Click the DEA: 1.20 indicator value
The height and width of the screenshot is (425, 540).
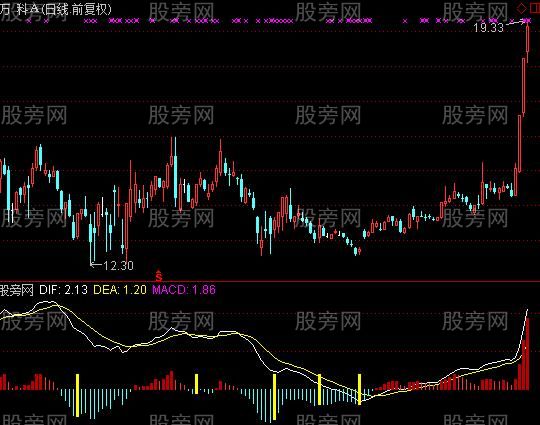pos(120,290)
